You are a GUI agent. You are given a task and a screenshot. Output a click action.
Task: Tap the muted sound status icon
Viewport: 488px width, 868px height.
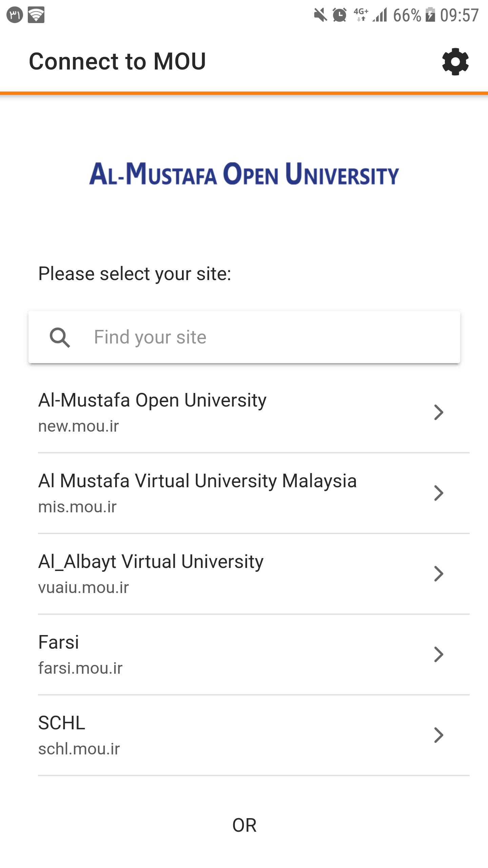(x=320, y=15)
